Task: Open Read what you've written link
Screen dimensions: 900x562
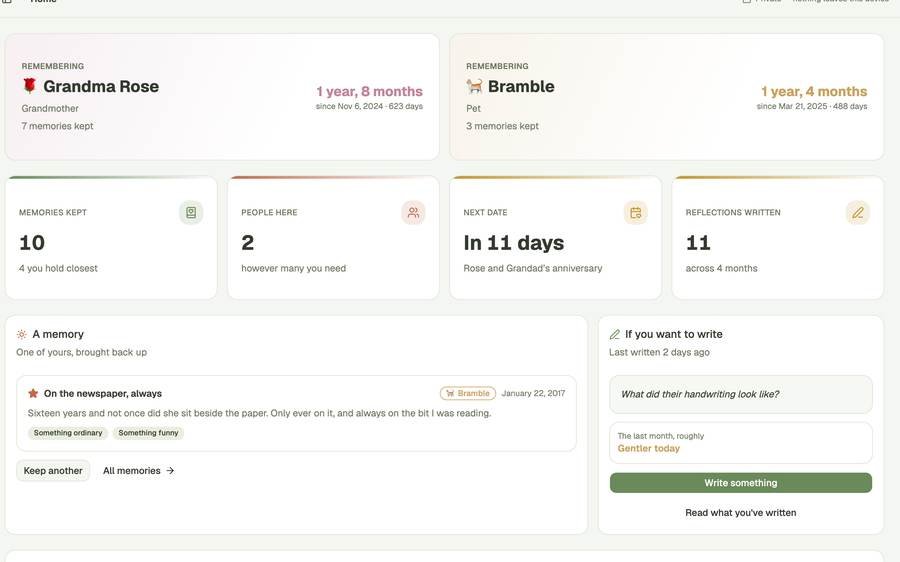Action: pos(740,513)
